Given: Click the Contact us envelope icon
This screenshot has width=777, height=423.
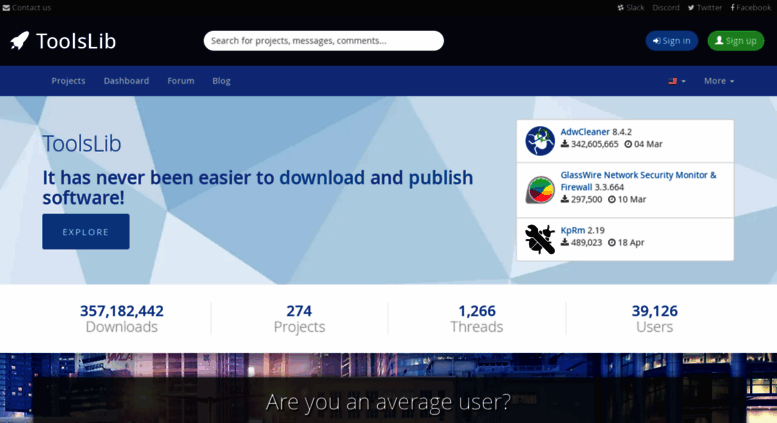Looking at the screenshot, I should point(6,7).
